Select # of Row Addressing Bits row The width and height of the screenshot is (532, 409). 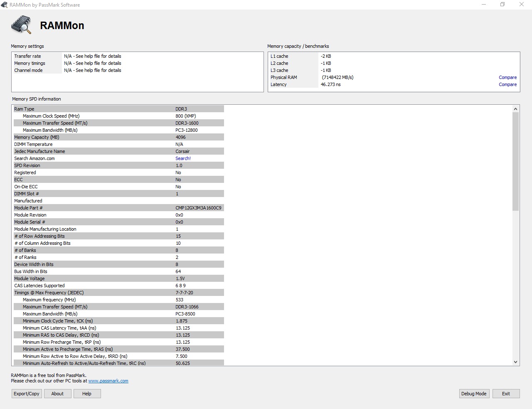point(119,236)
